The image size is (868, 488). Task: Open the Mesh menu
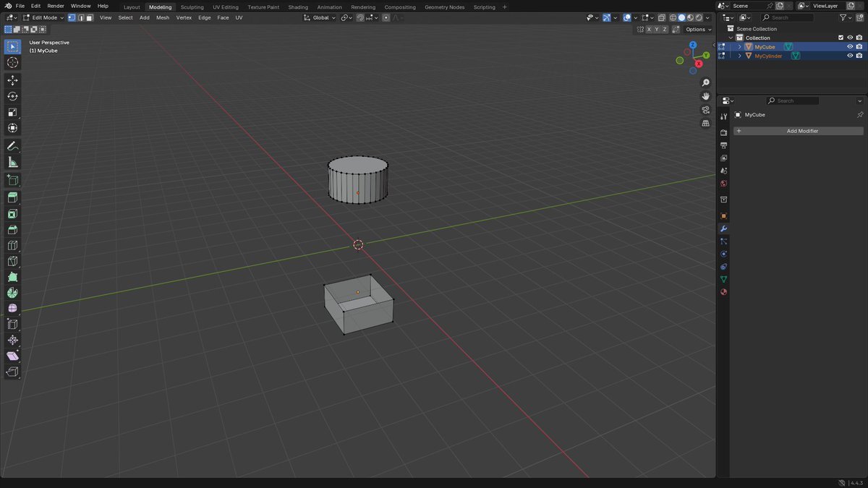coord(163,17)
